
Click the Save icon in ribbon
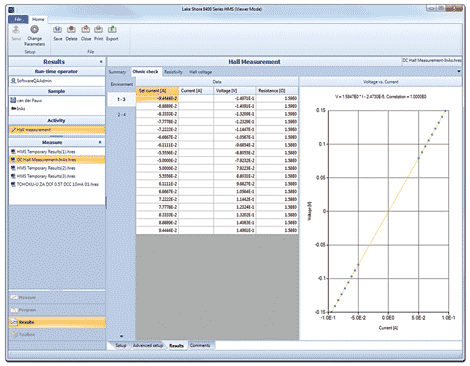pos(58,30)
